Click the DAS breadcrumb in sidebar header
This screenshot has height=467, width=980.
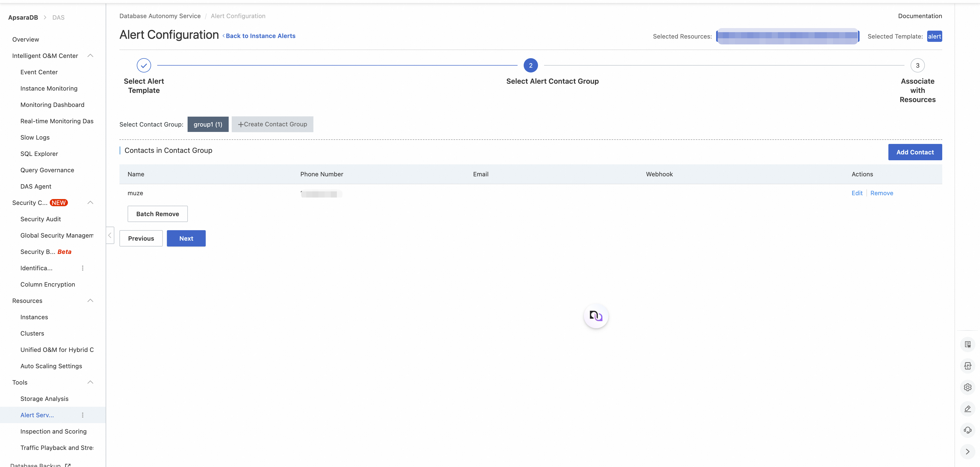[58, 18]
